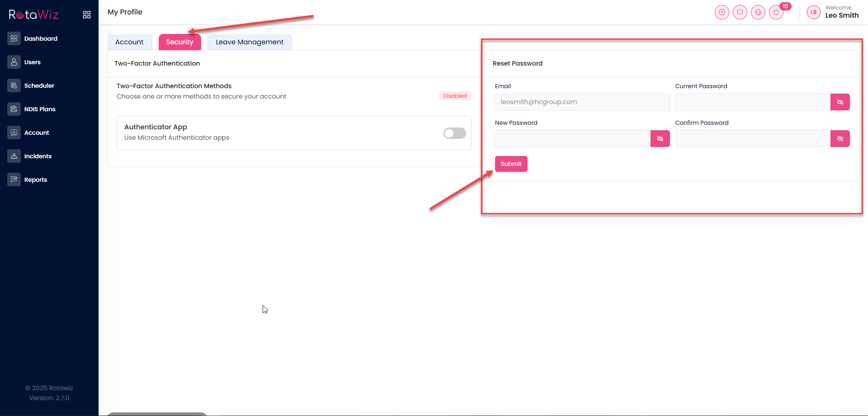
Task: Unhide the Confirm Password text
Action: pyautogui.click(x=840, y=139)
